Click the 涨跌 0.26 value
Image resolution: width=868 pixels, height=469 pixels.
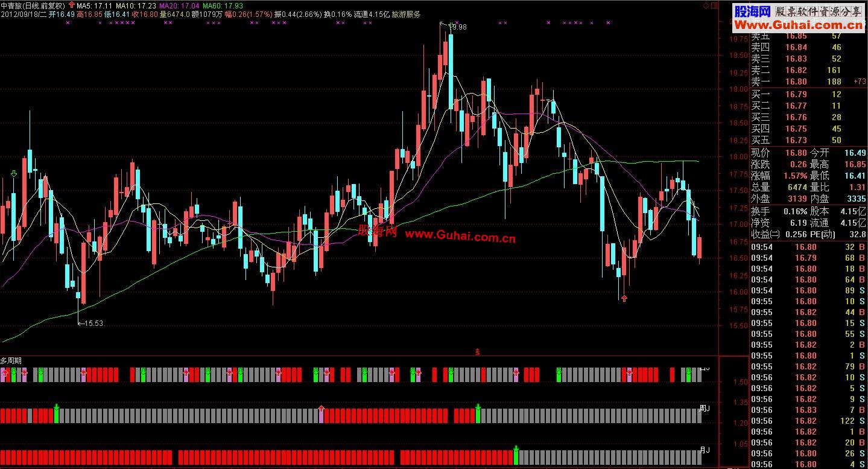tap(798, 165)
